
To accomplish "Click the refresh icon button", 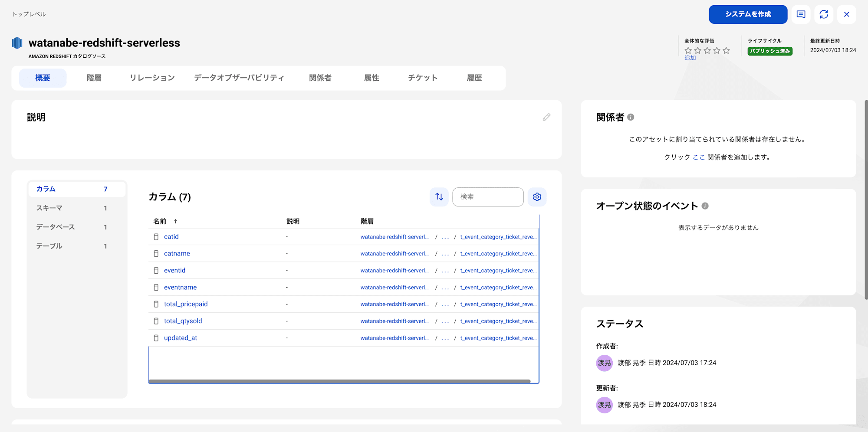I will click(x=824, y=14).
